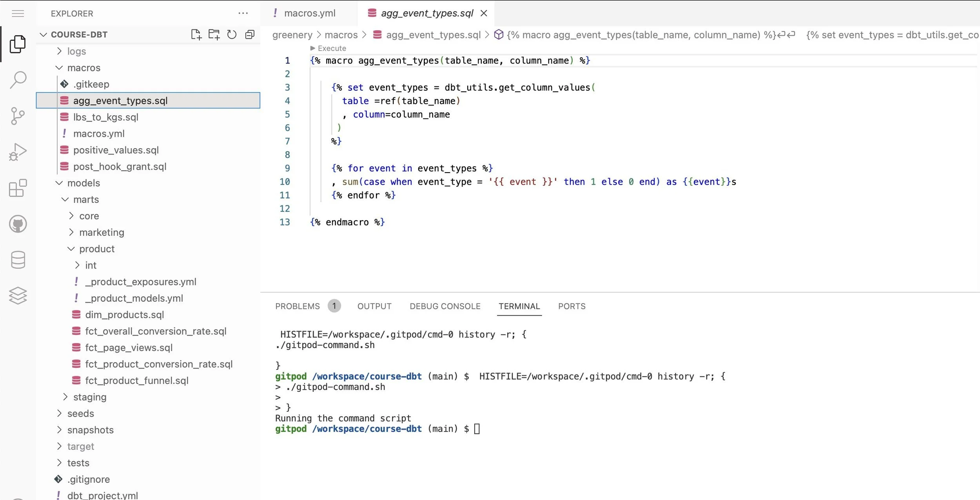The image size is (980, 500).
Task: Open the Search view in activity bar
Action: (x=18, y=80)
